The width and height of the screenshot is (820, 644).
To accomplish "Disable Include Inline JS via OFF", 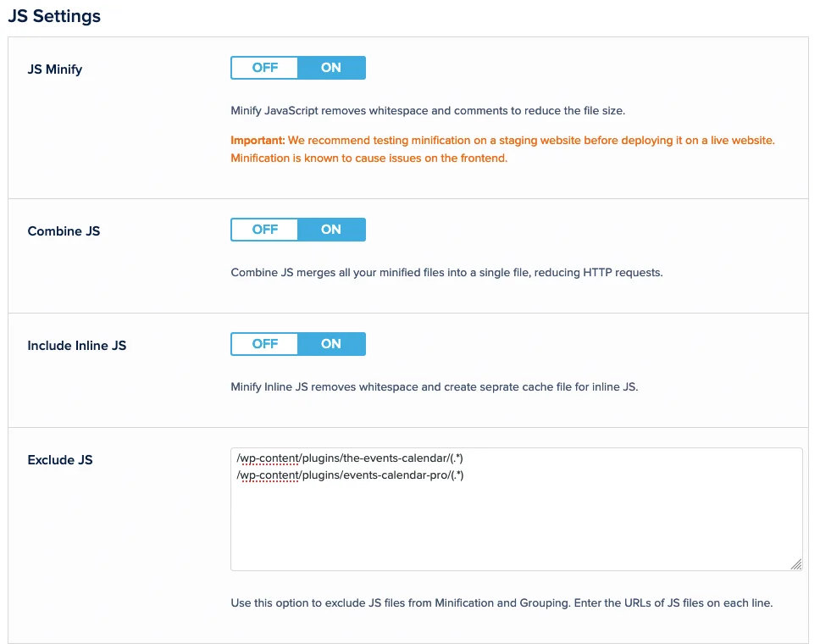I will (x=264, y=344).
